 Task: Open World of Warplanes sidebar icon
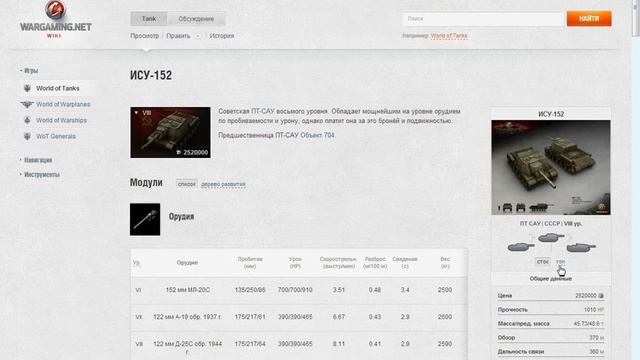click(27, 104)
